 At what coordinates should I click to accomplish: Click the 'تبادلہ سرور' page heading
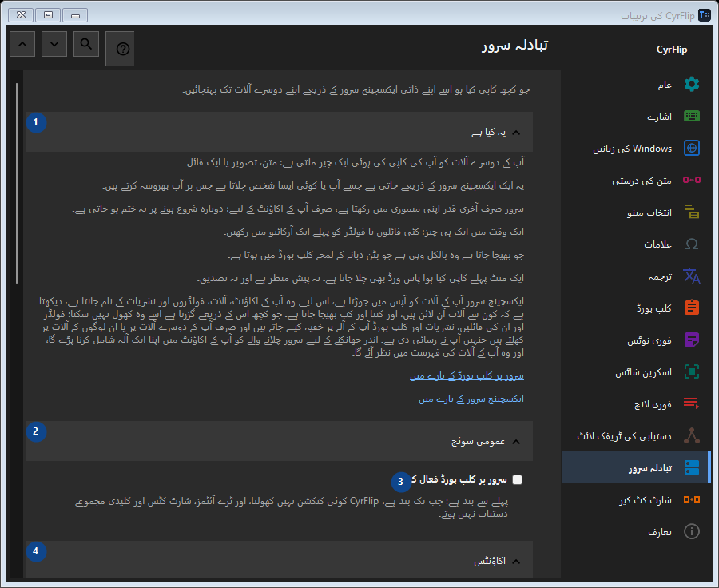point(514,46)
